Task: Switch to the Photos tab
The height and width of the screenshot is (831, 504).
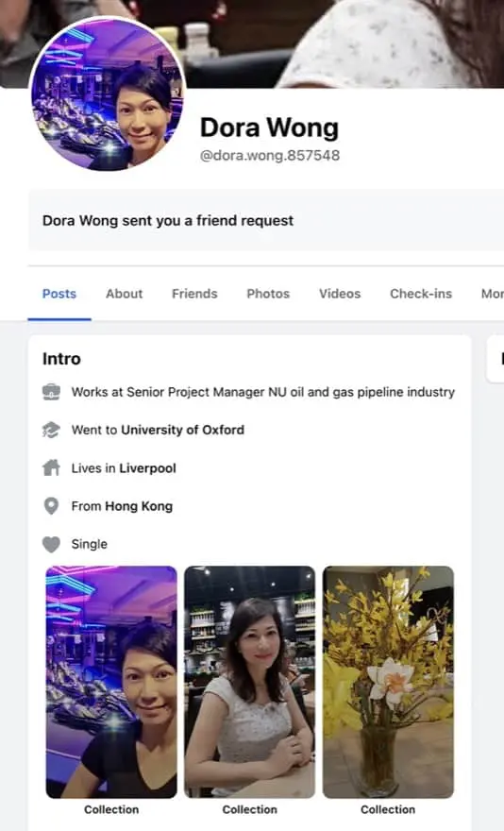Action: point(268,294)
